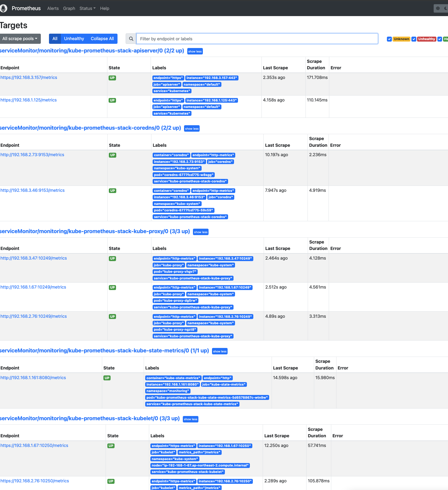Click the Targets page heading
448x490 pixels.
tap(14, 25)
